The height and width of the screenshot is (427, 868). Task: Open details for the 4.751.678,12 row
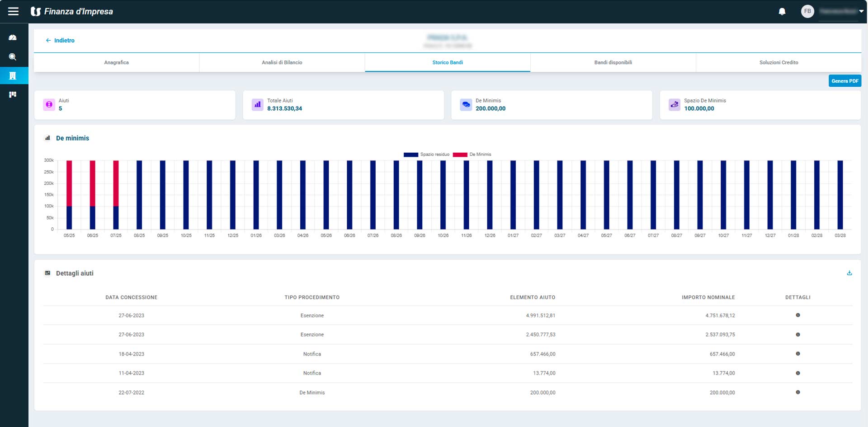[x=798, y=315]
